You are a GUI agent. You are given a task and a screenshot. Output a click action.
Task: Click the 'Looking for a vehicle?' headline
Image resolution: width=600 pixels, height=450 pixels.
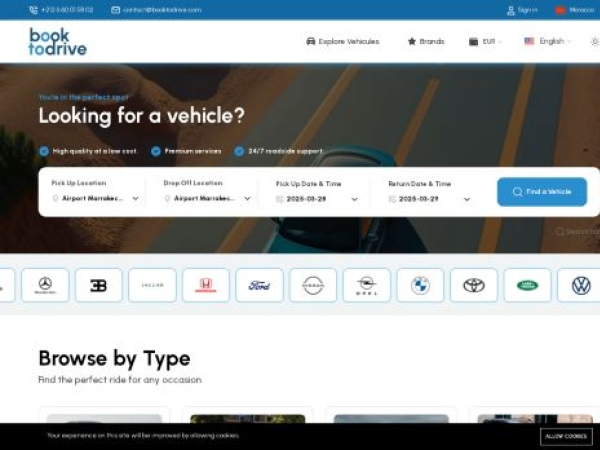tap(142, 115)
